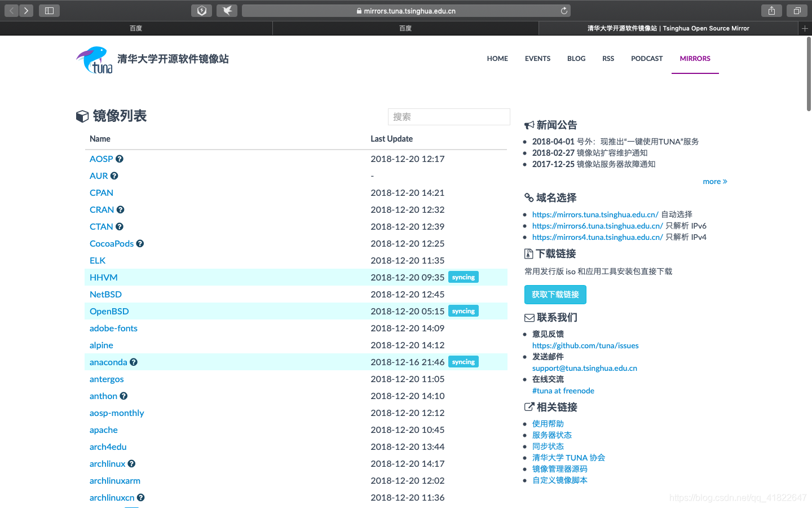This screenshot has width=812, height=508.
Task: Click the syncing badge on HHVM row
Action: coord(464,277)
